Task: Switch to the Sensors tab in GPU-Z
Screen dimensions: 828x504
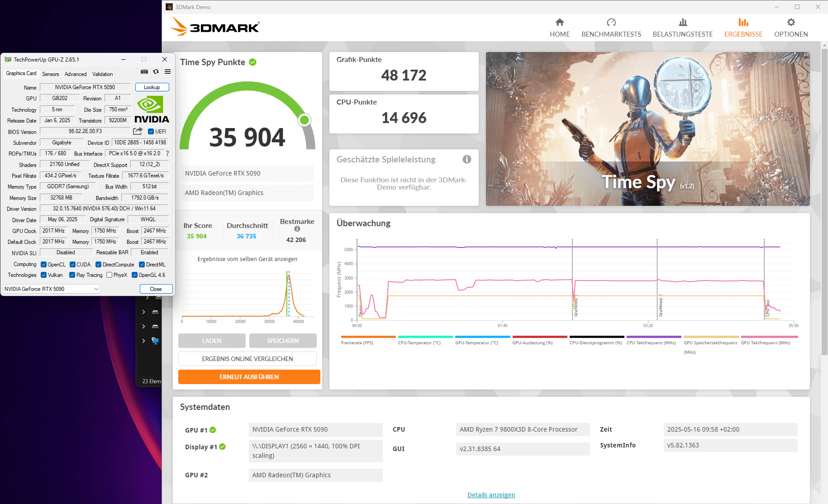Action: click(x=51, y=74)
